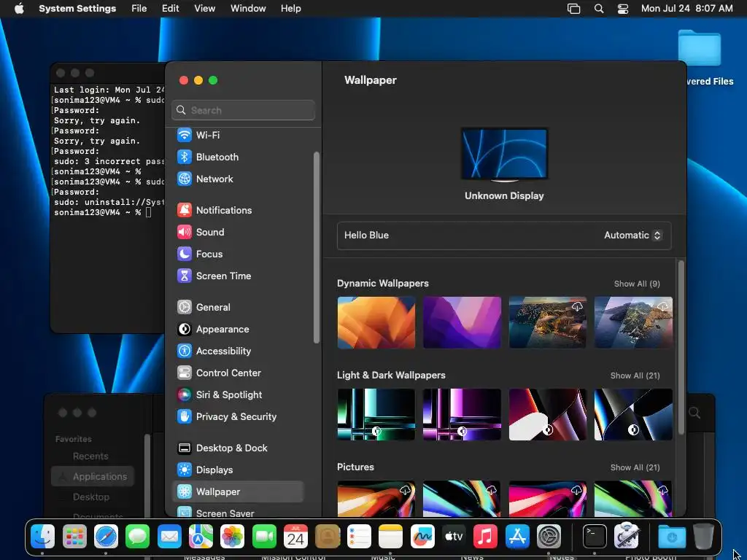
Task: Select the green Light & Dark wallpaper
Action: [376, 414]
